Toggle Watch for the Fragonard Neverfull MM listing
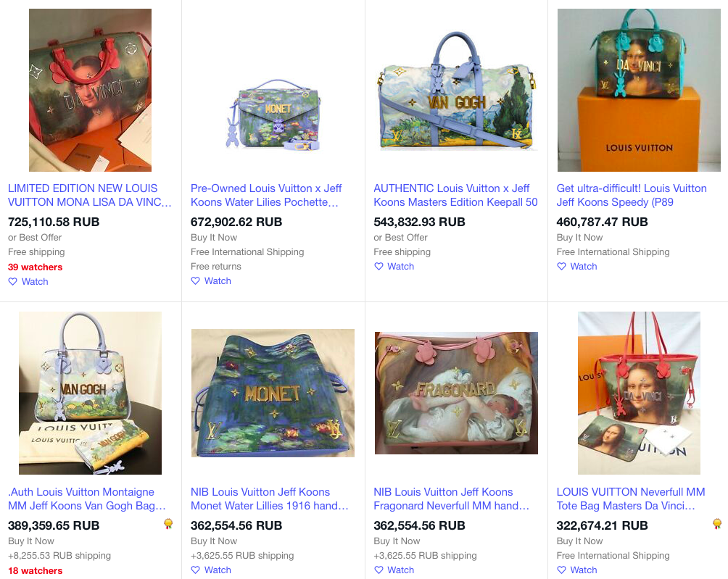This screenshot has width=728, height=579. click(394, 570)
